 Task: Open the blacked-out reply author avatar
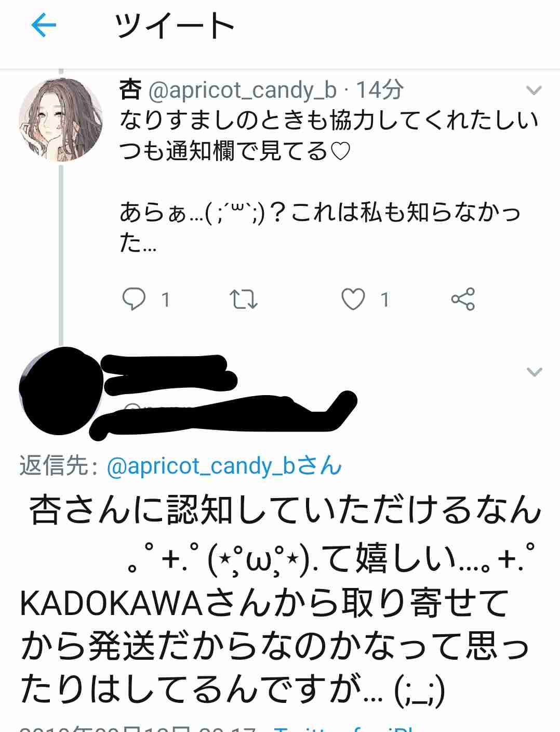tap(61, 391)
